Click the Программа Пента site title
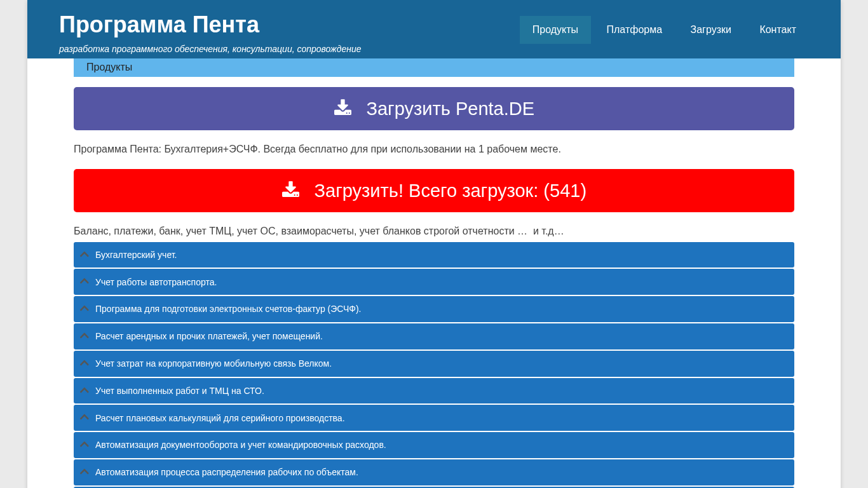This screenshot has height=488, width=868. coord(159,25)
